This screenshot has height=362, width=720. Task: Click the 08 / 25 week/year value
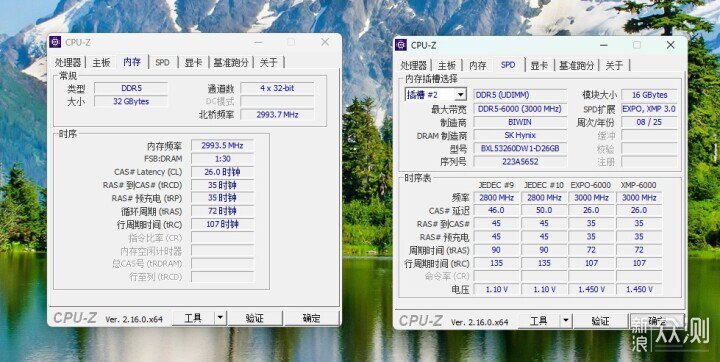pos(649,122)
